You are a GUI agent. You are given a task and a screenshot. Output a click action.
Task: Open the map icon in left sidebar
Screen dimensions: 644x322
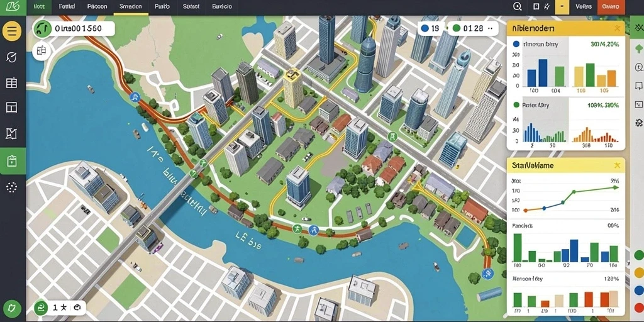tap(11, 133)
